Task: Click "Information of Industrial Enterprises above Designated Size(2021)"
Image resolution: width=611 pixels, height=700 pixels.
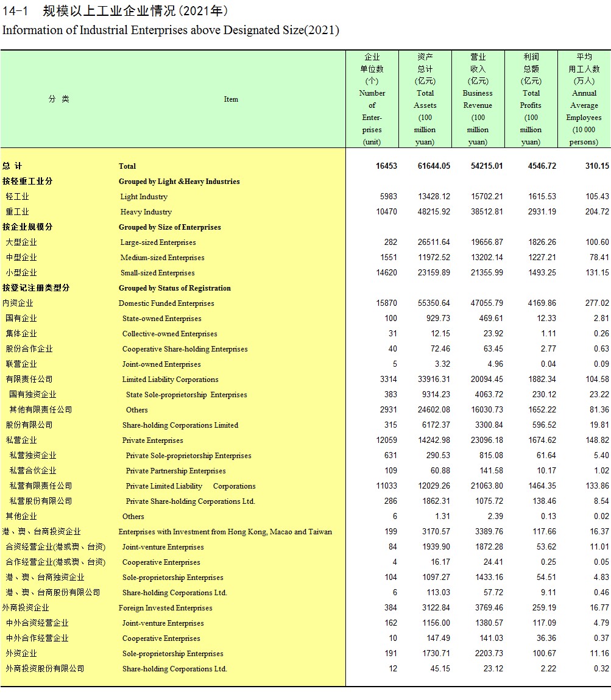Action: [171, 30]
